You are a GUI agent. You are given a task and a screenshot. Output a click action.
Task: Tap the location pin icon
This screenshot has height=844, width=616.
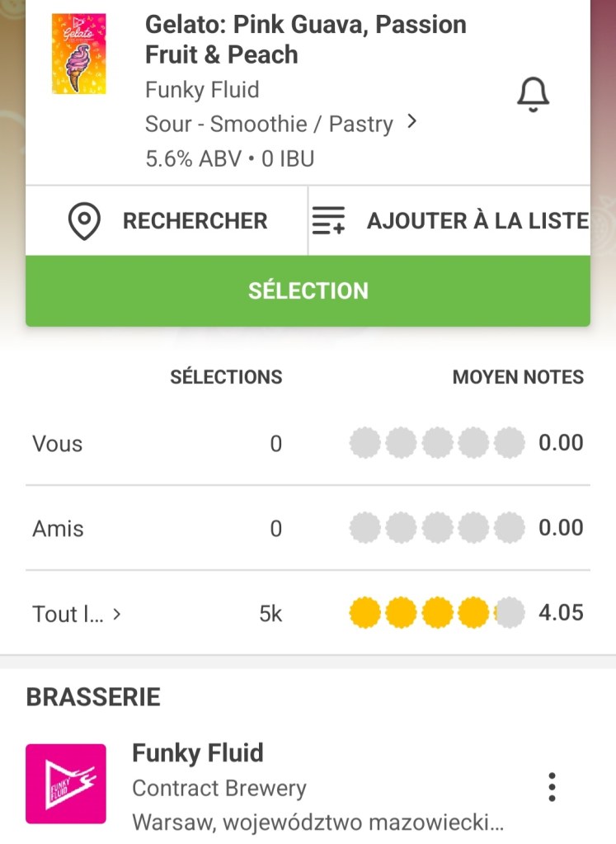click(x=84, y=221)
